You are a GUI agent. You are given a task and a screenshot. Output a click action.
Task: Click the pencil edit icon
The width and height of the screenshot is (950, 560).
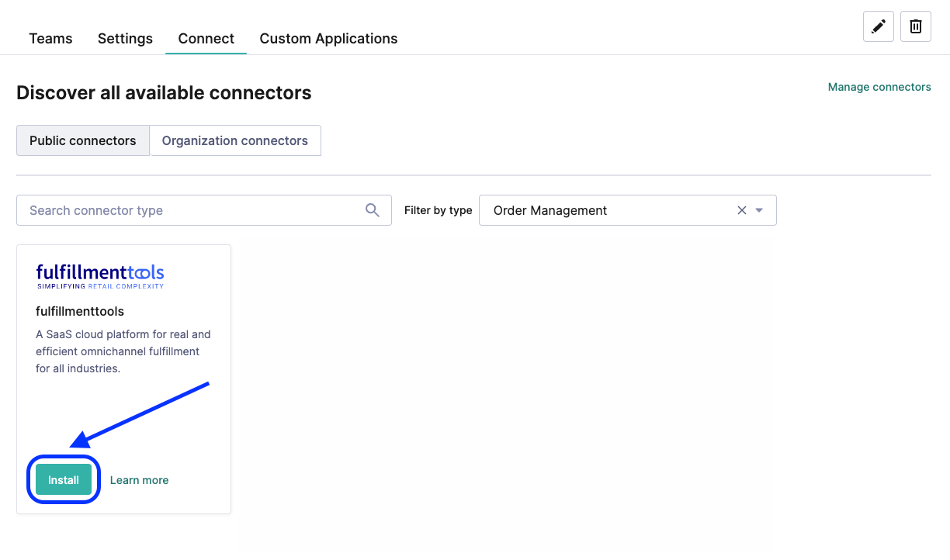pyautogui.click(x=878, y=26)
